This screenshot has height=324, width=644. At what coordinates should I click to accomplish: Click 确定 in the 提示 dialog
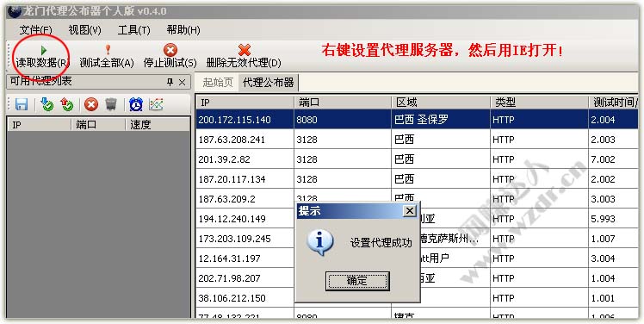357,281
